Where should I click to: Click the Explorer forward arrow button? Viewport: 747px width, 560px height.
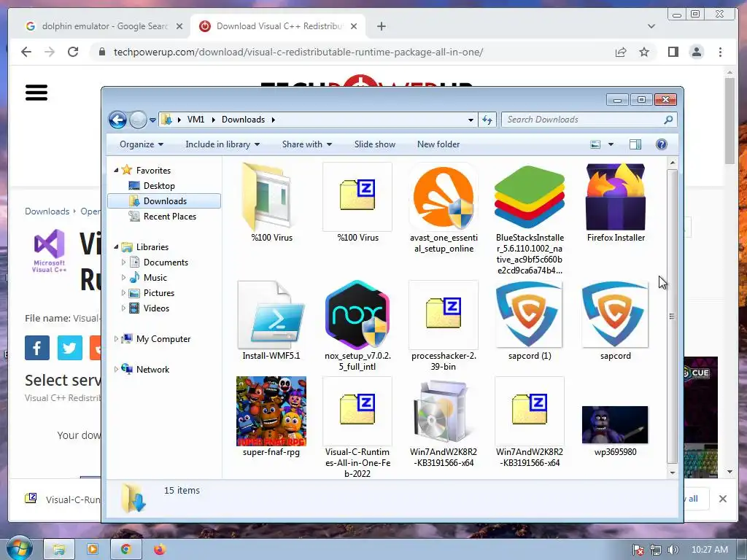point(138,120)
